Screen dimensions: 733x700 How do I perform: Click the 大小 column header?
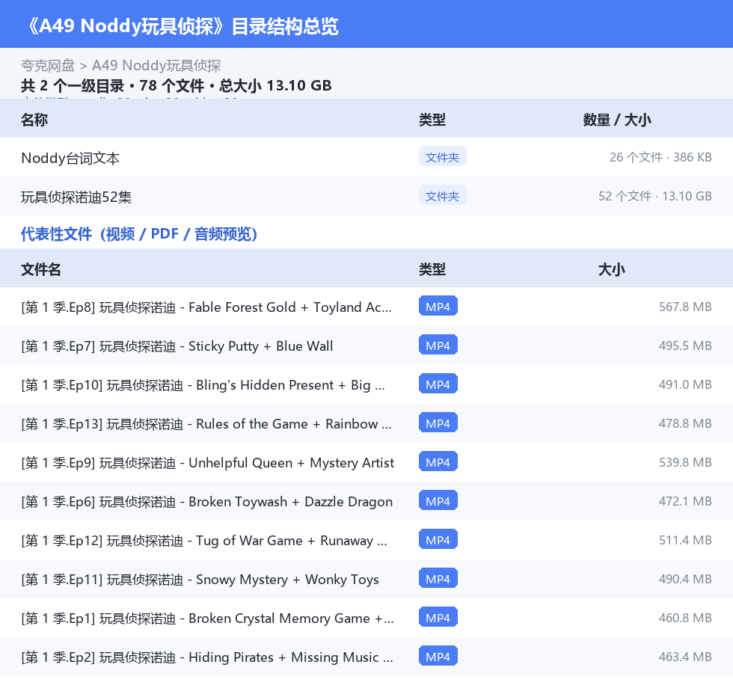tap(612, 269)
